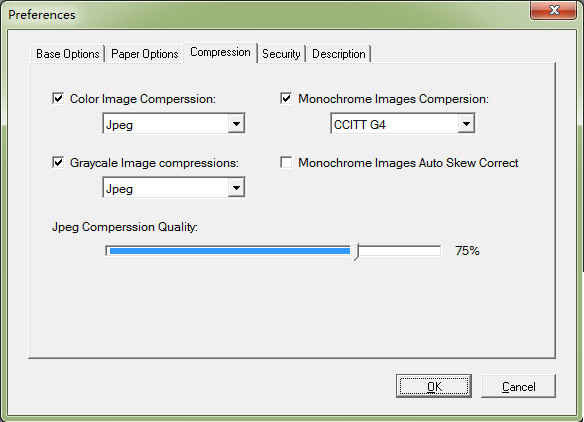Viewport: 584px width, 422px height.
Task: Click the Preferences title text
Action: pos(42,15)
